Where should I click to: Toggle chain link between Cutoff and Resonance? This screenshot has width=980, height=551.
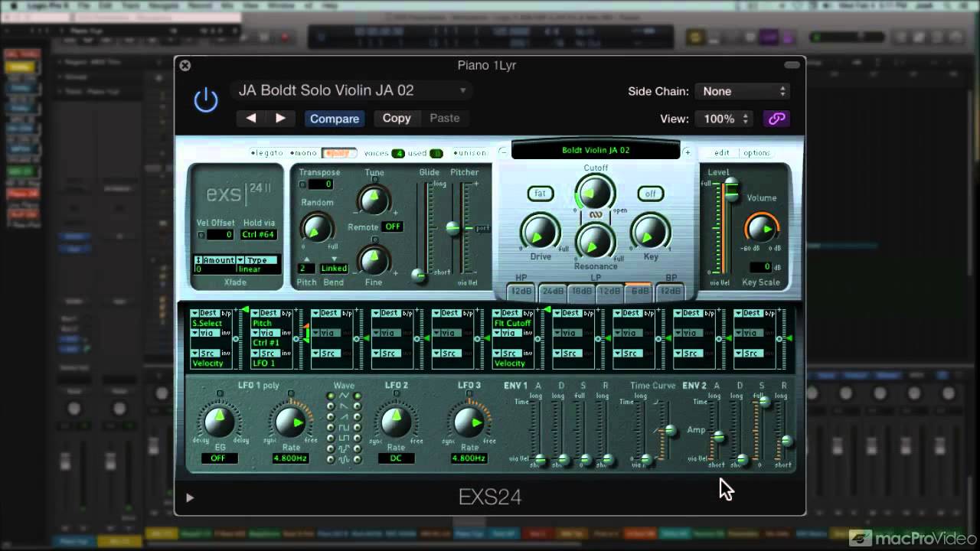click(x=596, y=215)
